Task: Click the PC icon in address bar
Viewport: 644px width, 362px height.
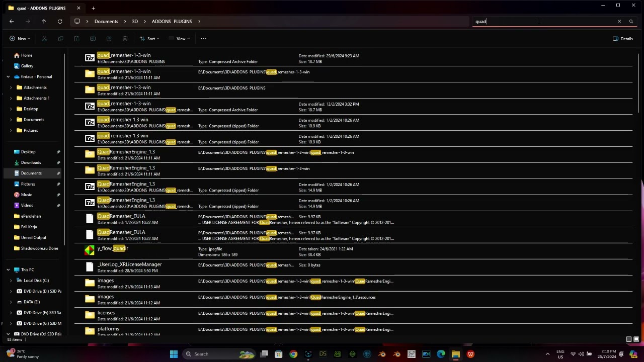Action: coord(77,22)
